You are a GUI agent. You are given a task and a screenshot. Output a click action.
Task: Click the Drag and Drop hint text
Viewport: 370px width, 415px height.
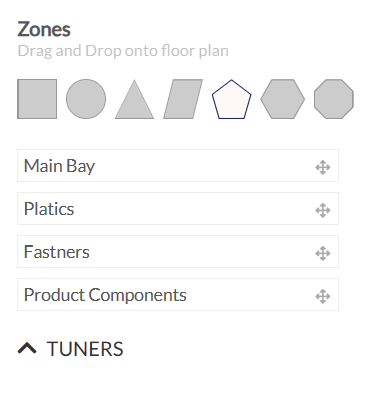tap(123, 51)
